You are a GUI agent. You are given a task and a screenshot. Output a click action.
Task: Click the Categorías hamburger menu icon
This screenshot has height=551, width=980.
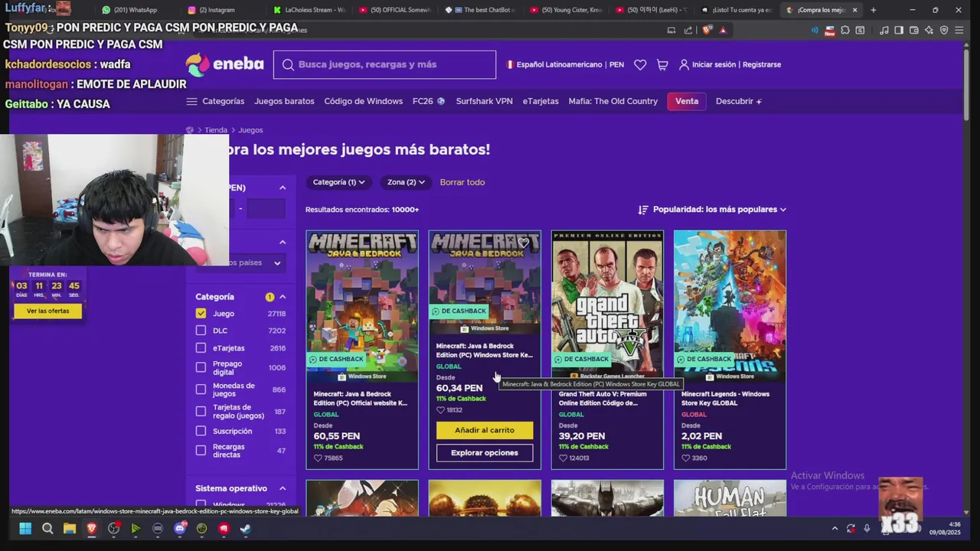click(x=191, y=101)
